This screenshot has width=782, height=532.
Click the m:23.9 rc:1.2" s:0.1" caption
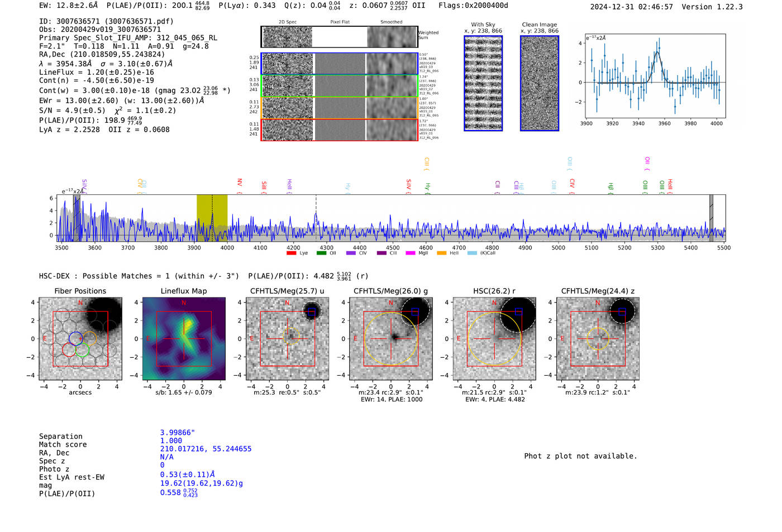(x=598, y=392)
